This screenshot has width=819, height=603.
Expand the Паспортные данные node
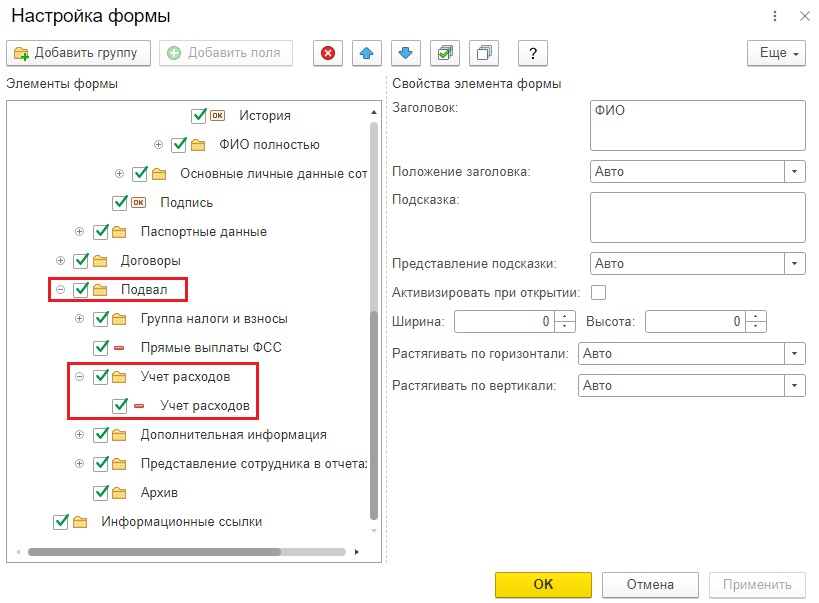click(x=79, y=231)
